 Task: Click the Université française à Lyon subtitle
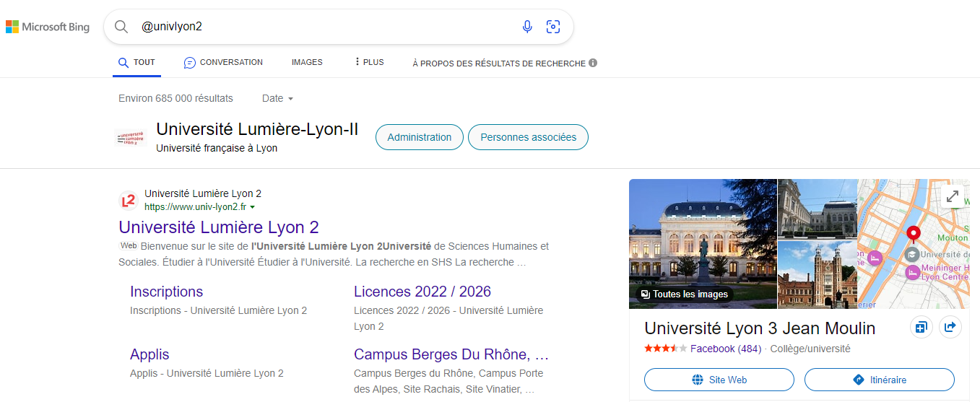coord(217,148)
